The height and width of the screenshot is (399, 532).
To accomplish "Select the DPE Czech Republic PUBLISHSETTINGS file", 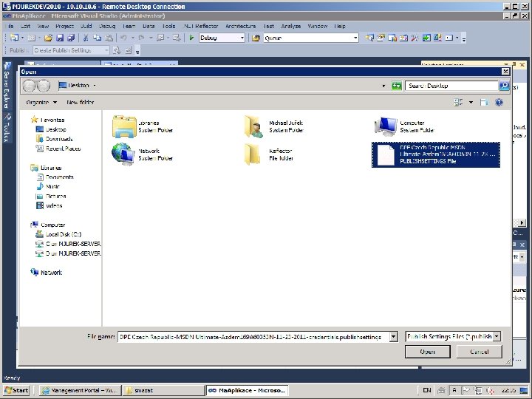I will (436, 154).
